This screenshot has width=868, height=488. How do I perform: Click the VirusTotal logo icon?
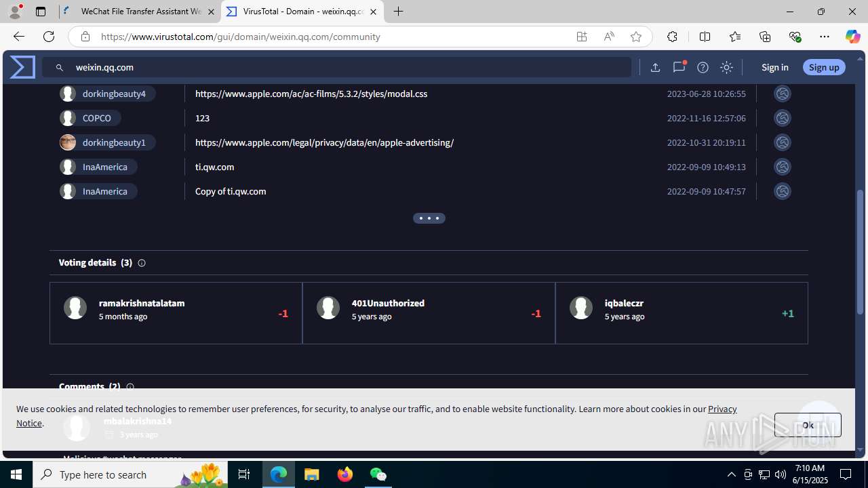point(22,67)
